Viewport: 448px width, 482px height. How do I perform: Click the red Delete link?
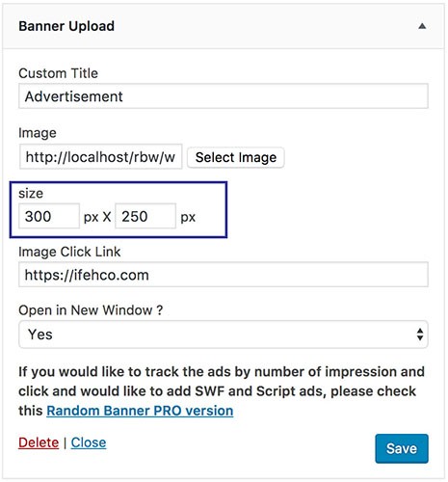tap(39, 442)
